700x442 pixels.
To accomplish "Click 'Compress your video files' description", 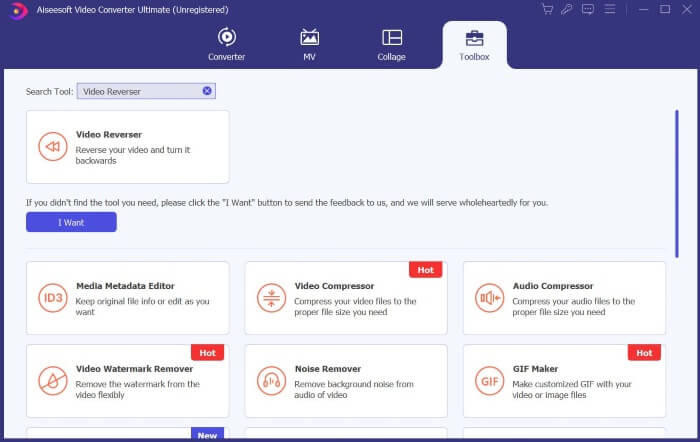I will coord(355,306).
